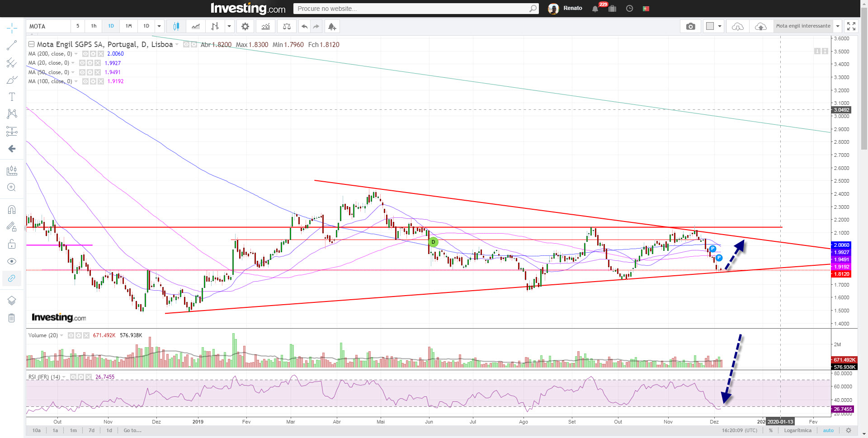Open the indicators menu

pos(266,26)
